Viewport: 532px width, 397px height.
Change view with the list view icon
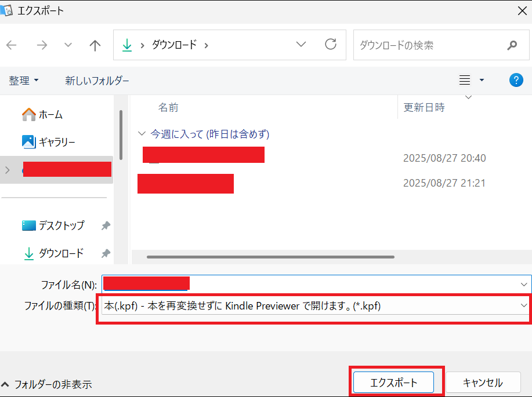(465, 81)
